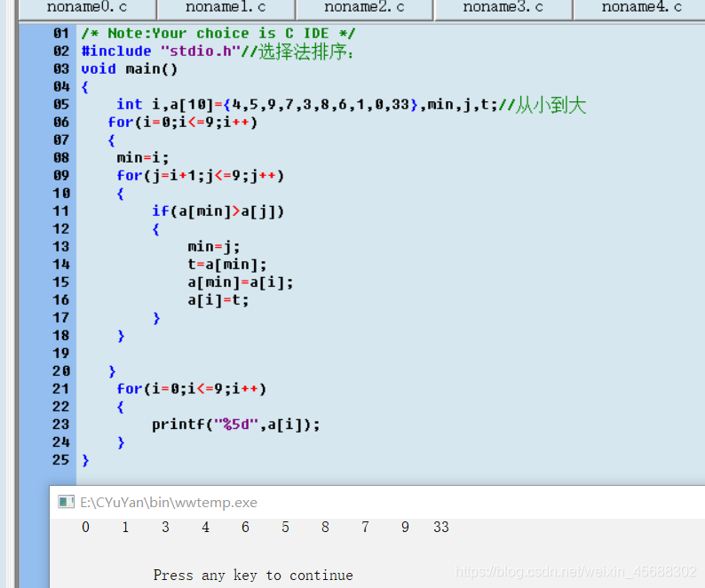Switch to the noname0.c tab
705x588 pixels.
[x=87, y=8]
